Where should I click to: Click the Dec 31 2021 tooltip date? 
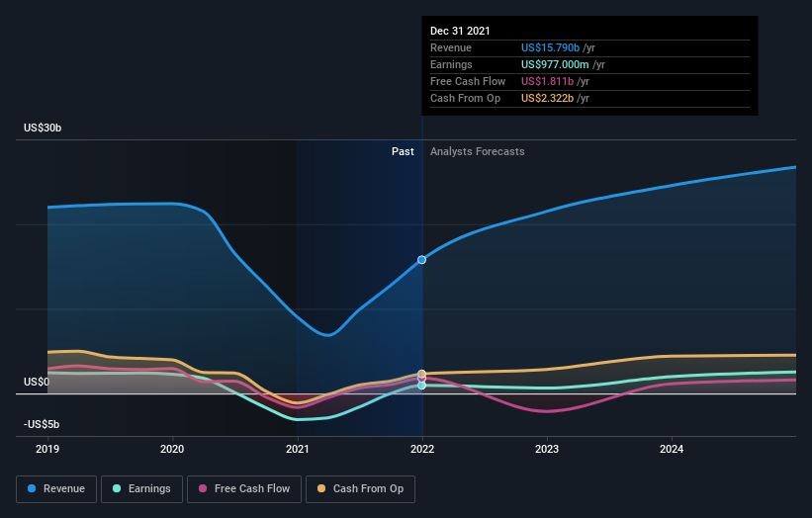460,31
